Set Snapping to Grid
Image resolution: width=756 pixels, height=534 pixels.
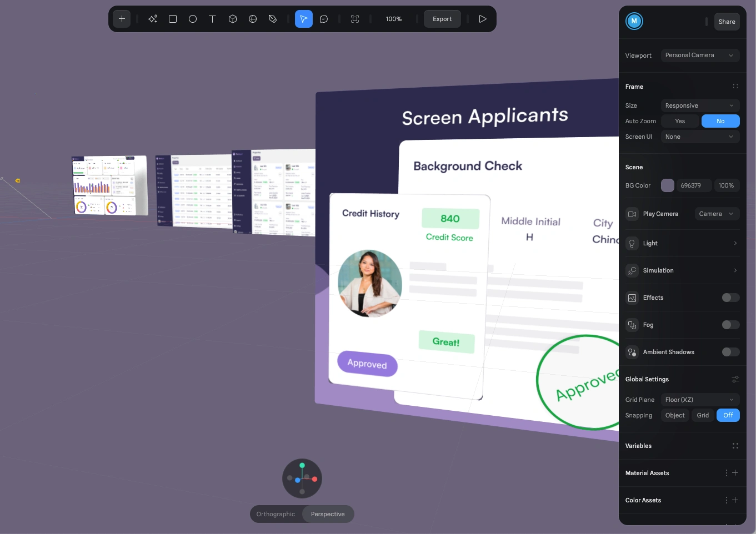click(x=703, y=415)
